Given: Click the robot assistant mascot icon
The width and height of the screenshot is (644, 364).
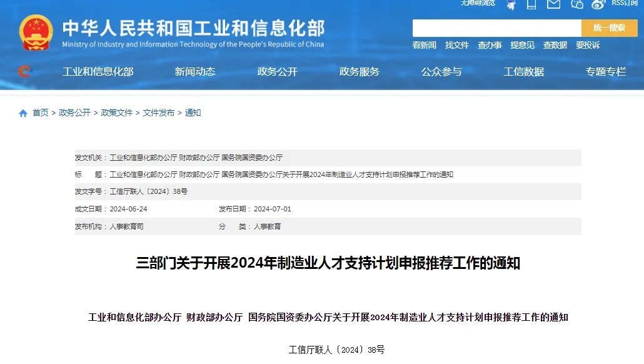Looking at the screenshot, I should pyautogui.click(x=511, y=4).
